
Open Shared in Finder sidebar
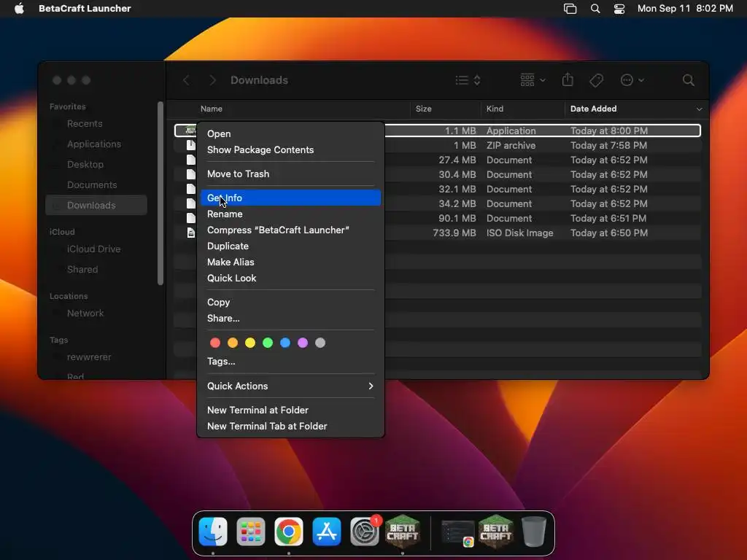[96, 270]
